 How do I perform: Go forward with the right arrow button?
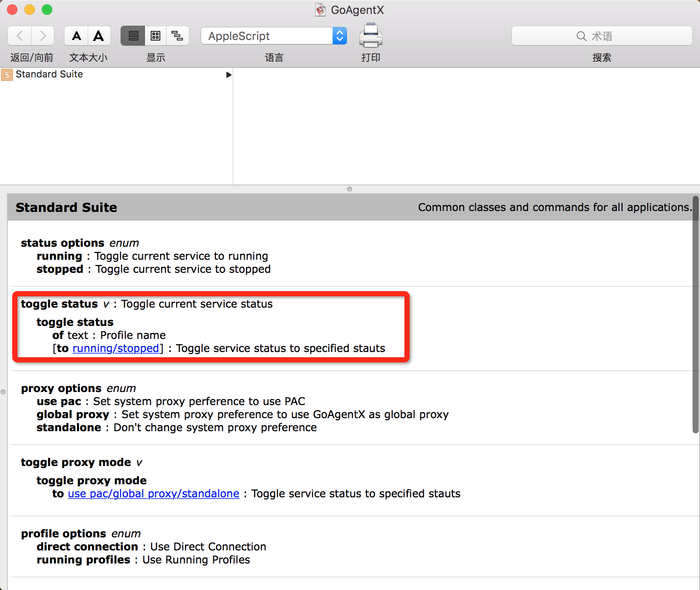(43, 36)
